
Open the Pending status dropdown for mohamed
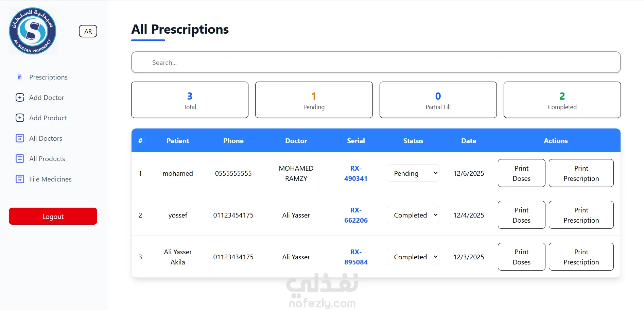[413, 173]
